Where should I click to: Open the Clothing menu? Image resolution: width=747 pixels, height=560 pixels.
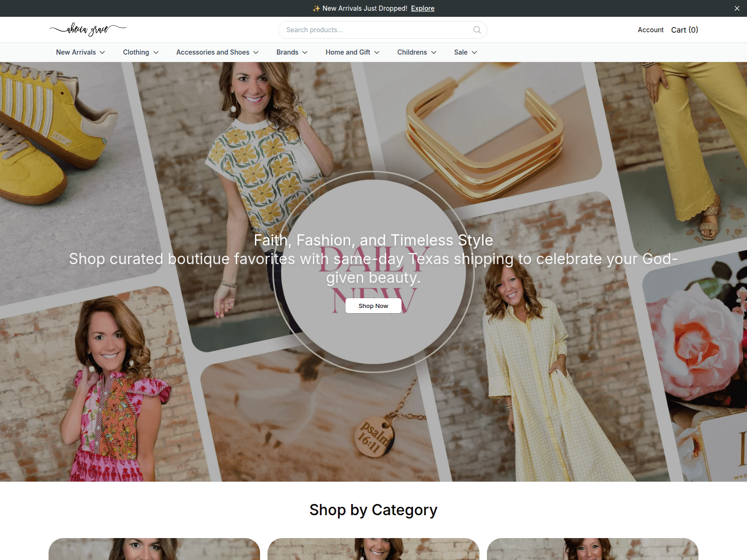click(x=136, y=52)
